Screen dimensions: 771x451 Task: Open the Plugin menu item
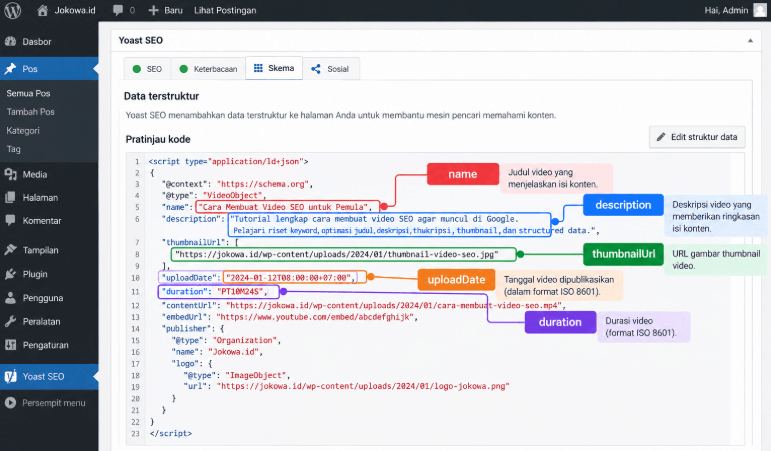49,274
